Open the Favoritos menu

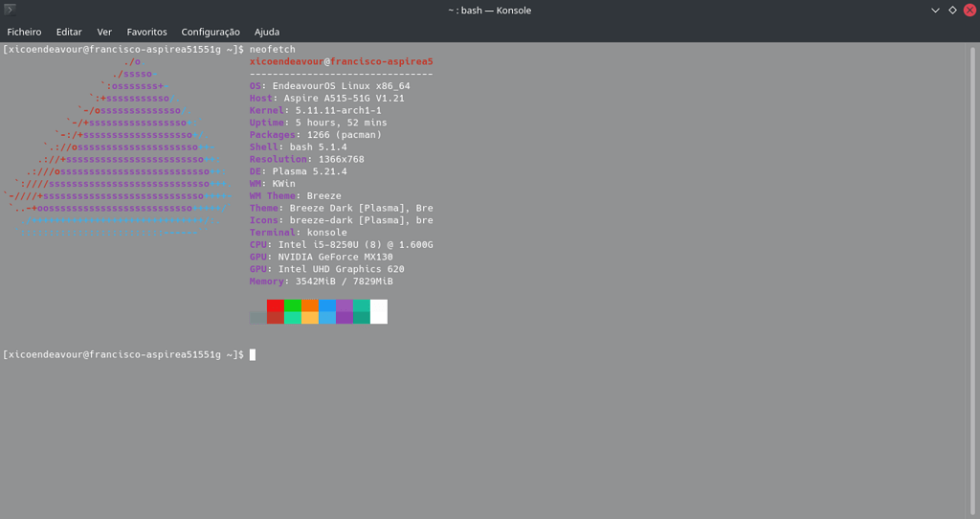click(146, 32)
